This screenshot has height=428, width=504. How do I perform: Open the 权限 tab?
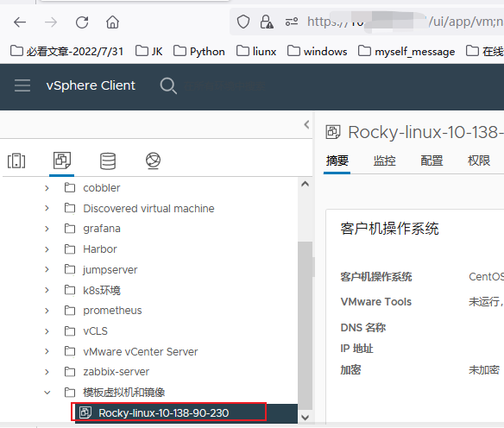[x=479, y=160]
